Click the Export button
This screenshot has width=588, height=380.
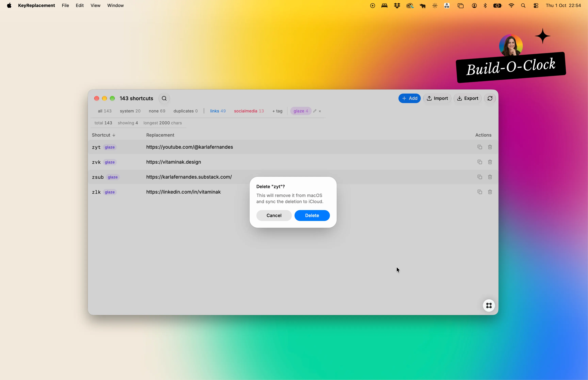click(x=467, y=98)
